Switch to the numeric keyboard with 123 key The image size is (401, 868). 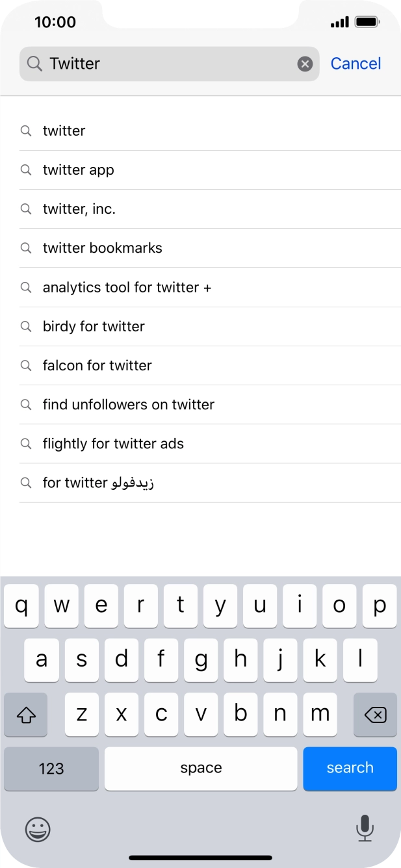[x=51, y=769]
